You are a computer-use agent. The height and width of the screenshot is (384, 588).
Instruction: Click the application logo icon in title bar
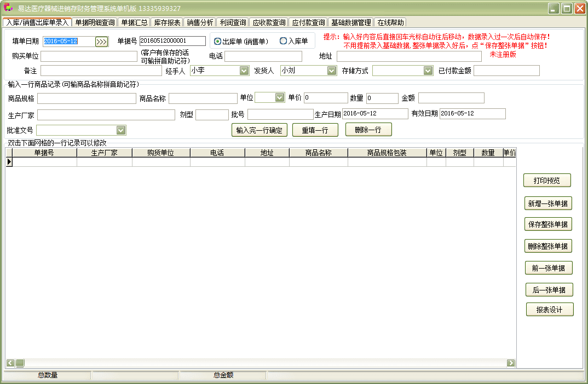coord(8,8)
